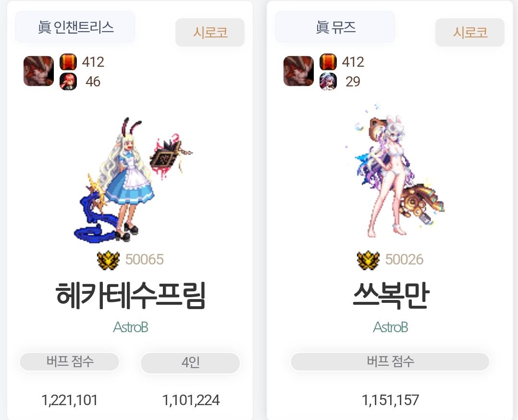The image size is (518, 420).
Task: Click the Sirocco raid boss icon on 쓰복만 card
Action: point(299,71)
